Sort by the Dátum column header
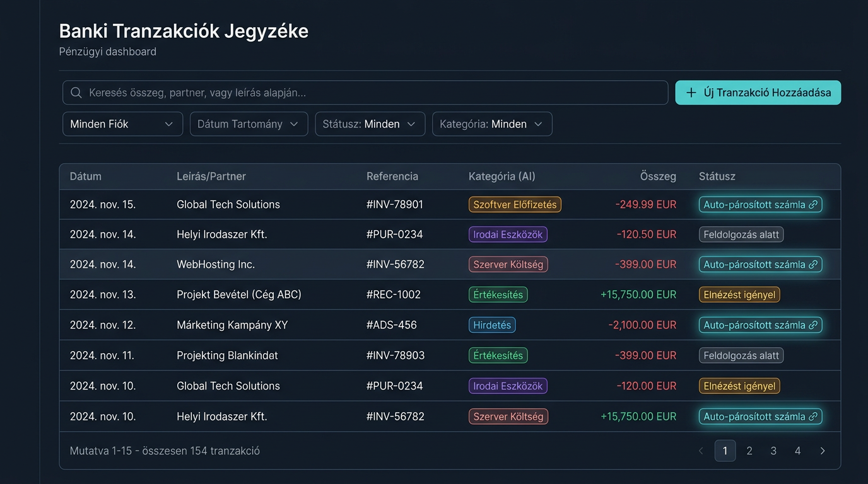The height and width of the screenshot is (484, 868). click(x=86, y=176)
